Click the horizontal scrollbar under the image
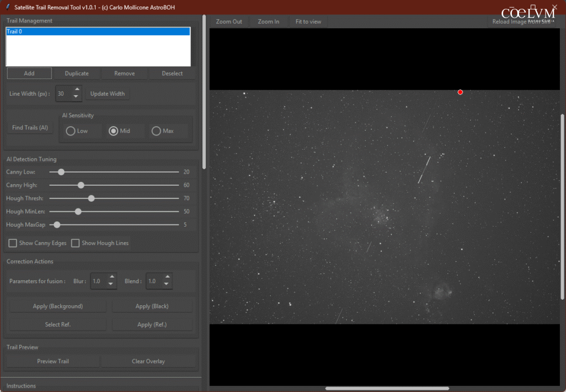The height and width of the screenshot is (392, 566). point(386,389)
